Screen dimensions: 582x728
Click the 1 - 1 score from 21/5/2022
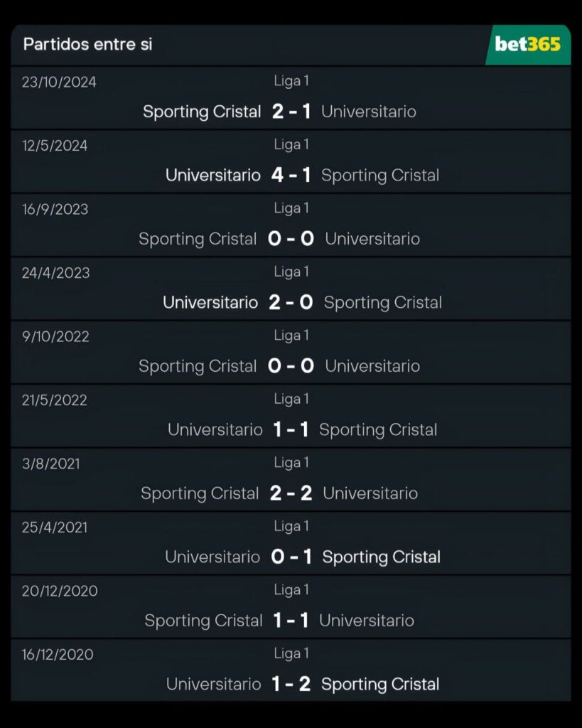click(291, 429)
